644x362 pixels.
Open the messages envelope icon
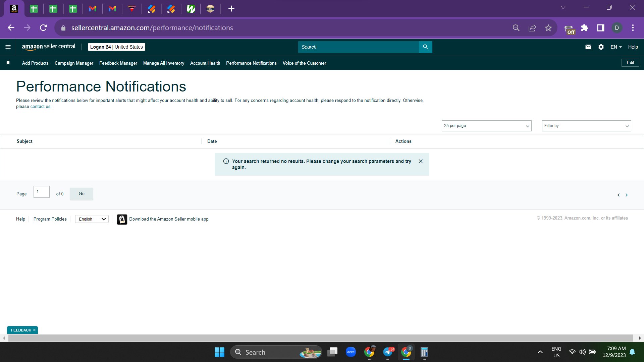coord(588,47)
